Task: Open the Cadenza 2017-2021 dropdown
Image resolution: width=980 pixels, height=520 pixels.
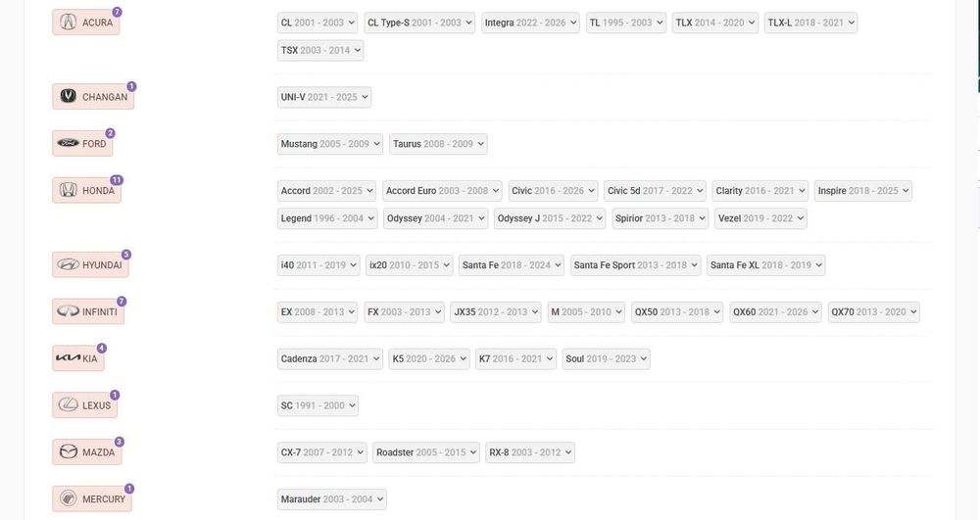Action: pyautogui.click(x=330, y=359)
